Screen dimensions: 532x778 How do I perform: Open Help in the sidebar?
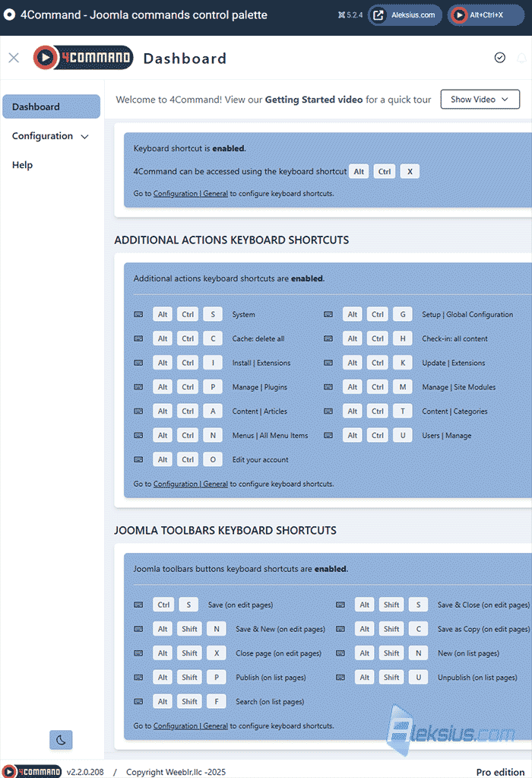pyautogui.click(x=22, y=165)
